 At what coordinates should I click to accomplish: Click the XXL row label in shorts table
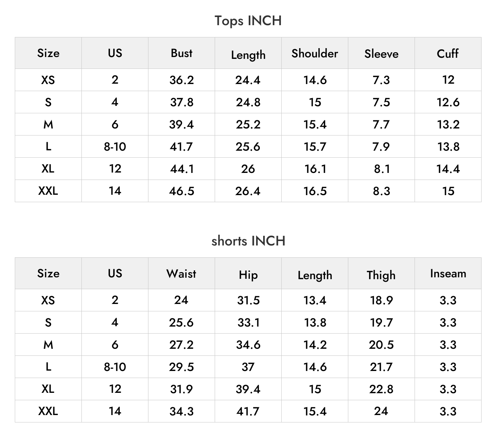pyautogui.click(x=48, y=411)
